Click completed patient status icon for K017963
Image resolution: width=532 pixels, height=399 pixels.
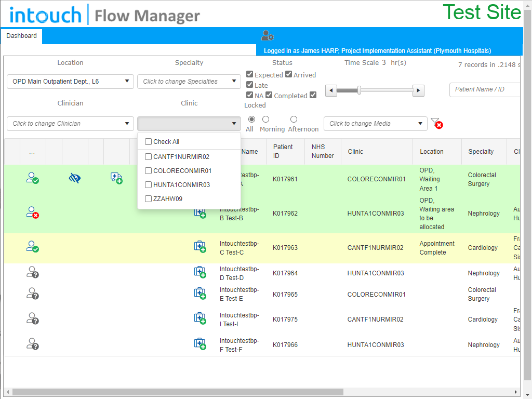click(x=33, y=246)
